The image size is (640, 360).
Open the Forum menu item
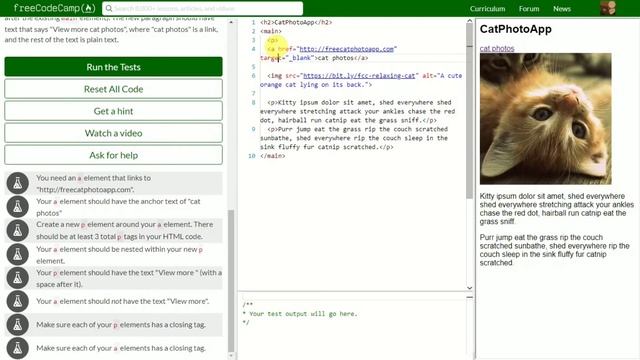(x=529, y=9)
